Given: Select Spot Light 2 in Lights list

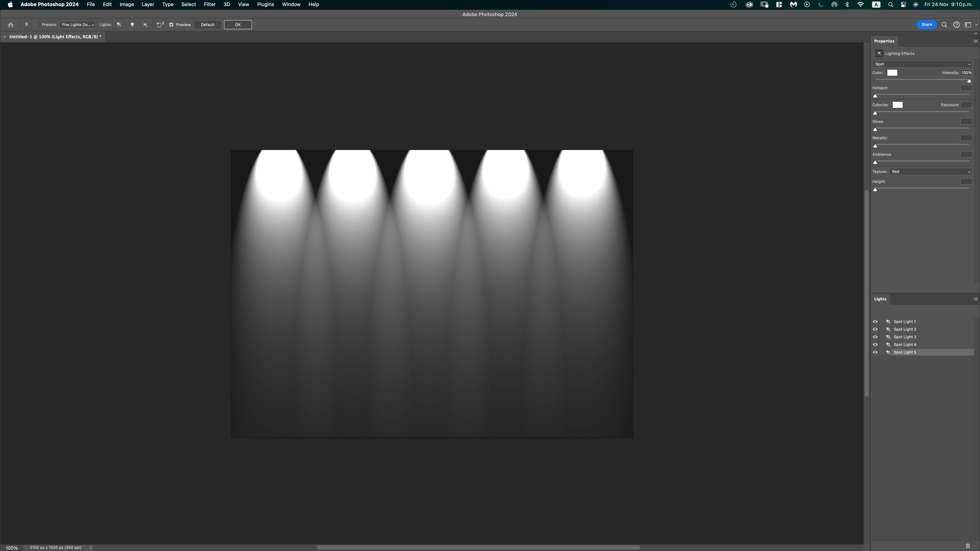Looking at the screenshot, I should point(905,329).
